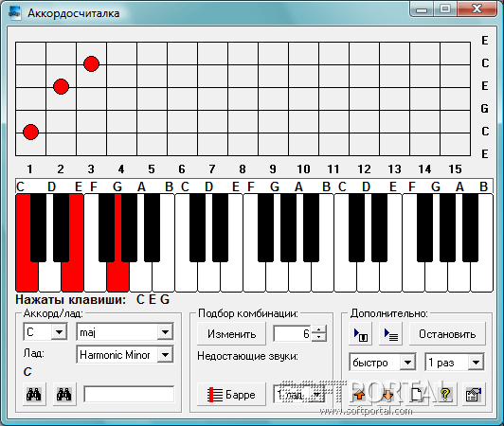Click the Изменить button
This screenshot has height=426, width=504.
pyautogui.click(x=231, y=334)
